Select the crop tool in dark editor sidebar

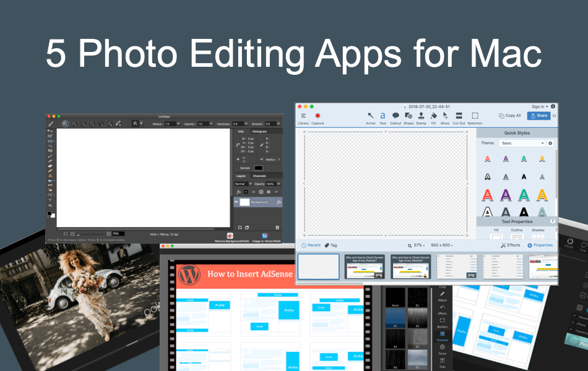pos(50,151)
